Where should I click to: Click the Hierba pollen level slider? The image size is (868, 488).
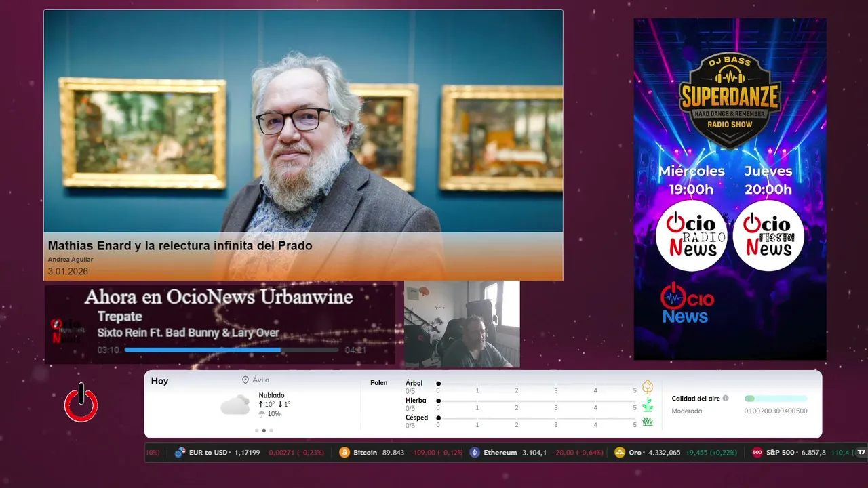pos(536,401)
